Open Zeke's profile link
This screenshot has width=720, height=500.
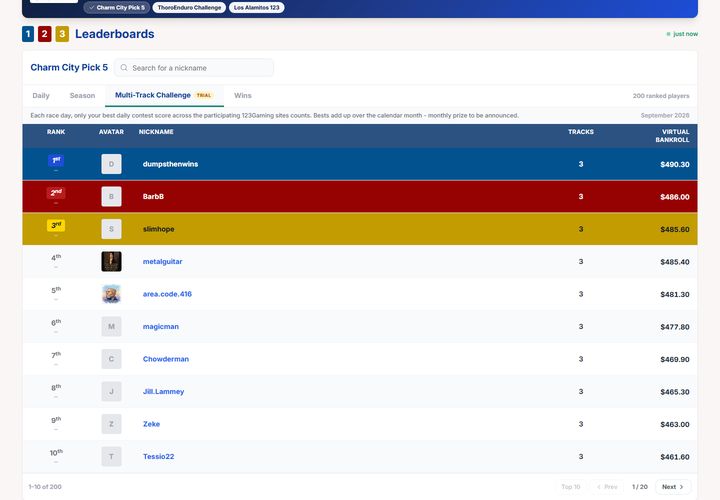click(152, 424)
